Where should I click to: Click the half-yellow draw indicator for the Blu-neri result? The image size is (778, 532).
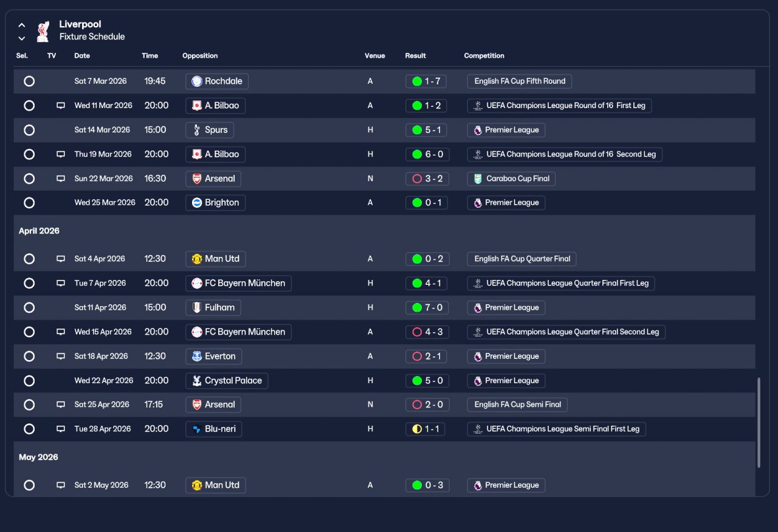[417, 429]
